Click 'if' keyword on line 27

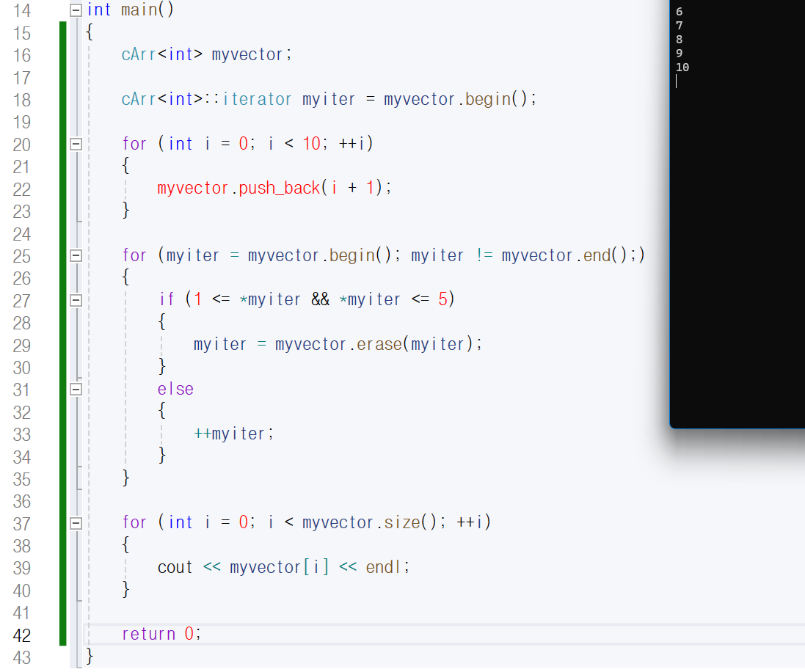167,299
